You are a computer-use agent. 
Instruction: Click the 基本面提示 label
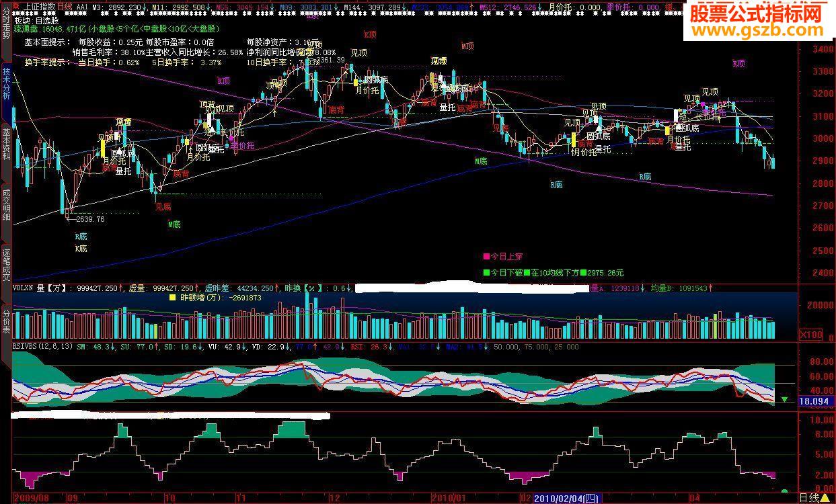[x=46, y=42]
